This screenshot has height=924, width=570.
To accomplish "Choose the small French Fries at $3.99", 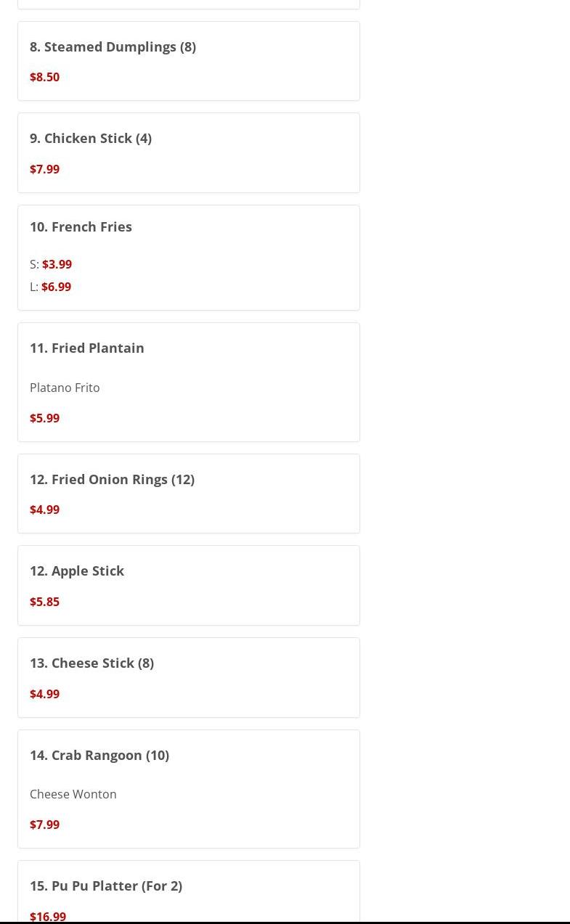I will tap(57, 264).
